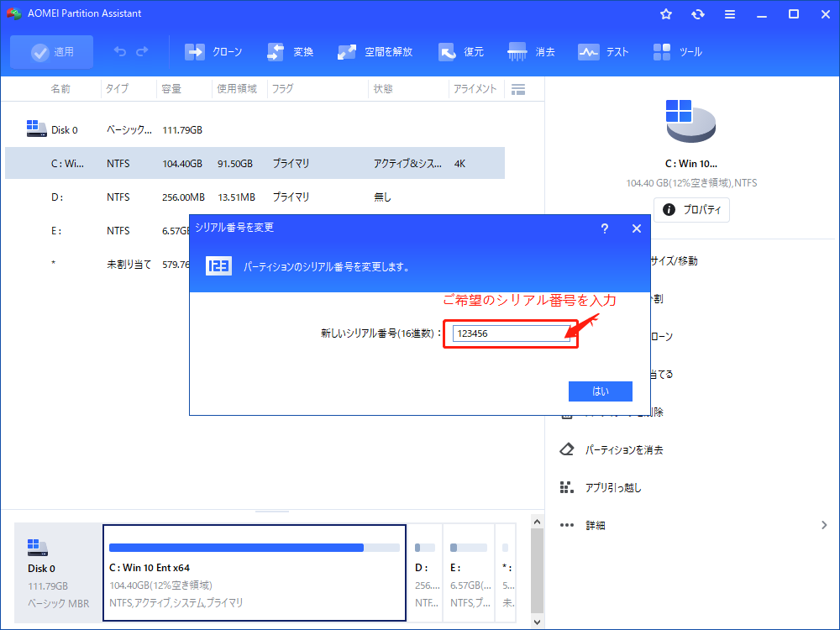This screenshot has height=630, width=840.
Task: Click the 123 serial number dialog icon
Action: click(218, 265)
